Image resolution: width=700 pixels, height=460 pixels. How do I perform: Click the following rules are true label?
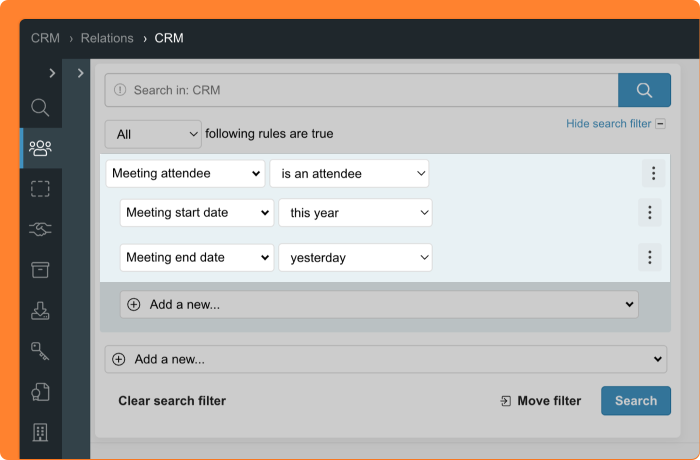point(269,134)
